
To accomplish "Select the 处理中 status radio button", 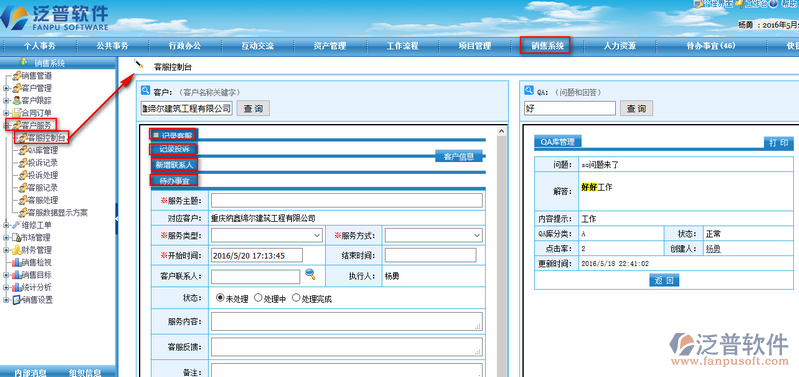I will (258, 298).
